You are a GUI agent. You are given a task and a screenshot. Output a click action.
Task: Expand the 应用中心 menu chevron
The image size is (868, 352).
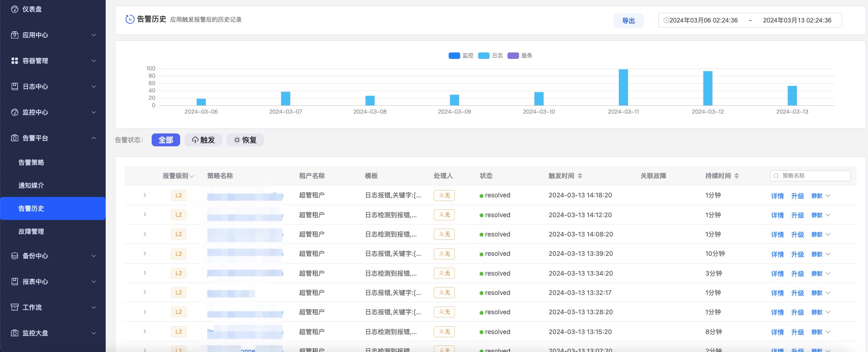[94, 35]
